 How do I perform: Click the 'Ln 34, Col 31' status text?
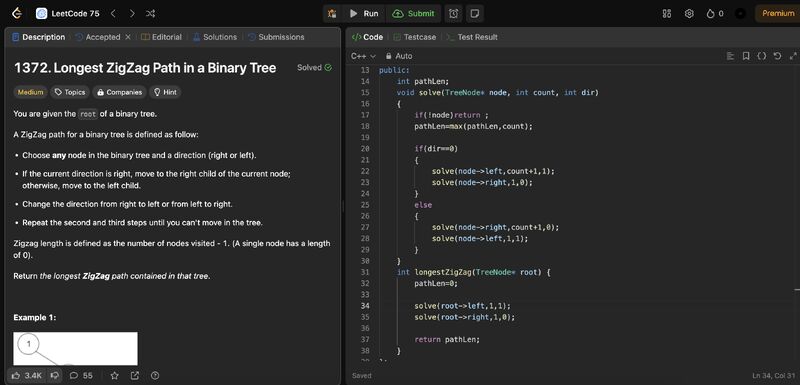(x=773, y=376)
